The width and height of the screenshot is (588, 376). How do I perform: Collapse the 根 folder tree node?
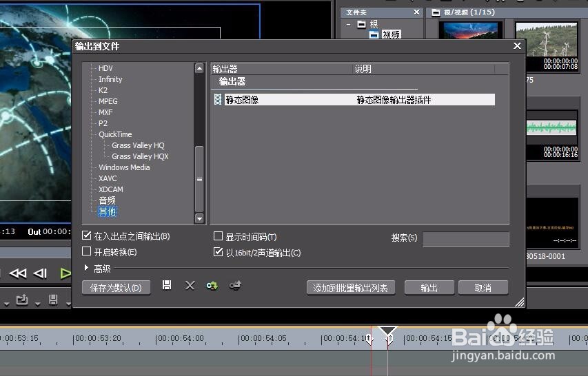tap(348, 24)
